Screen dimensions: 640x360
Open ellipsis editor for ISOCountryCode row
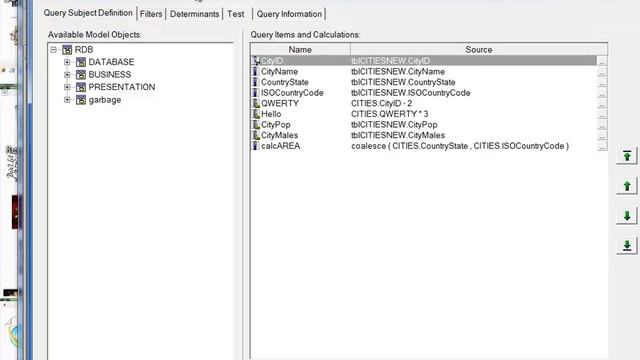tap(602, 93)
